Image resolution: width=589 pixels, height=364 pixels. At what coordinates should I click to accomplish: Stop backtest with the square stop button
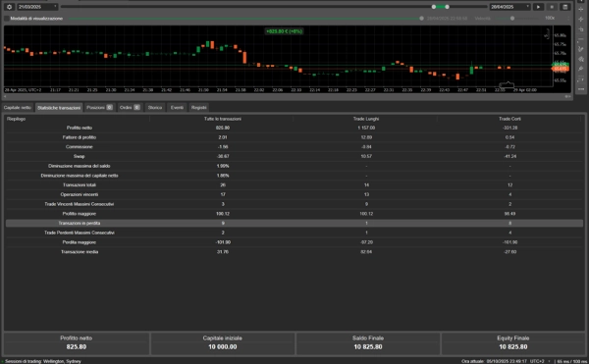pos(552,7)
